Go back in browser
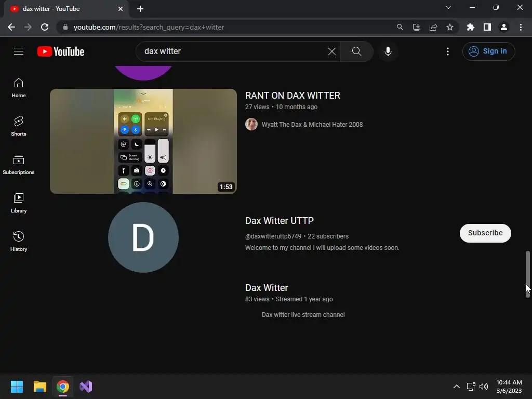The image size is (532, 399). click(11, 27)
